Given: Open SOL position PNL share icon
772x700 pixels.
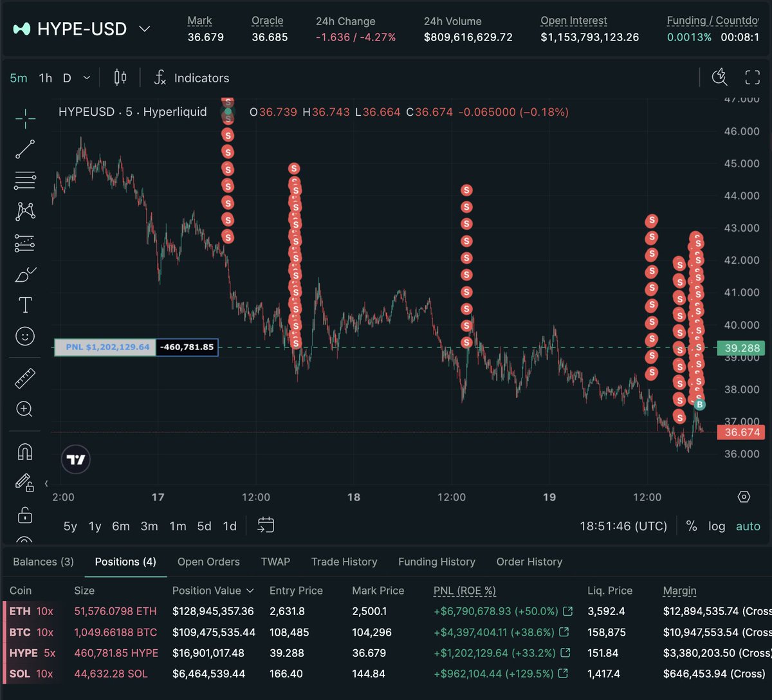Looking at the screenshot, I should click(x=564, y=674).
